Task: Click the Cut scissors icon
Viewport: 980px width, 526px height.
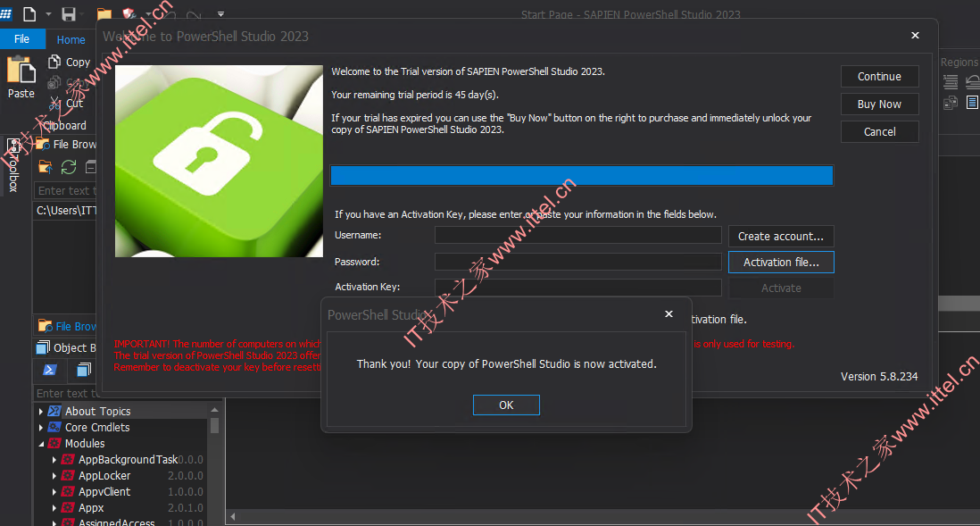Action: (x=55, y=104)
